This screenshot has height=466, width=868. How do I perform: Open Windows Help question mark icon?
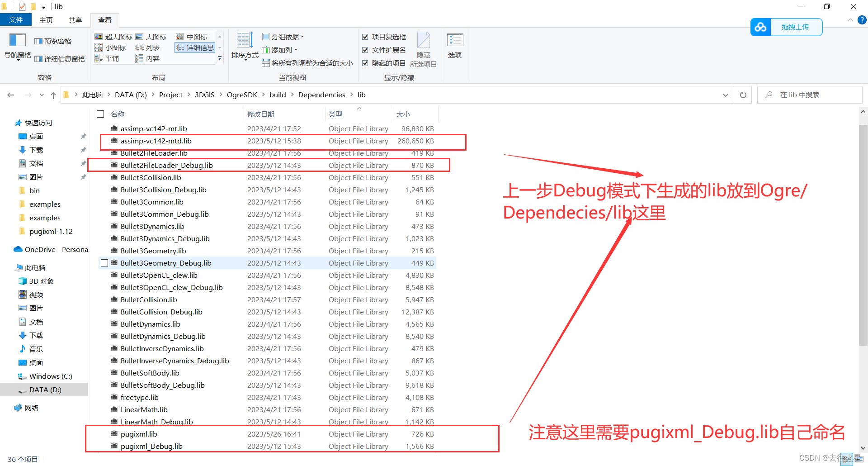tap(862, 20)
